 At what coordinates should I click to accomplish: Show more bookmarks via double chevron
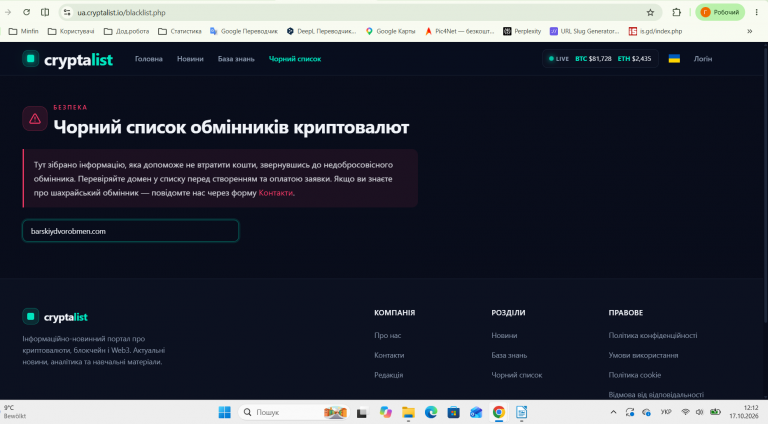point(749,31)
